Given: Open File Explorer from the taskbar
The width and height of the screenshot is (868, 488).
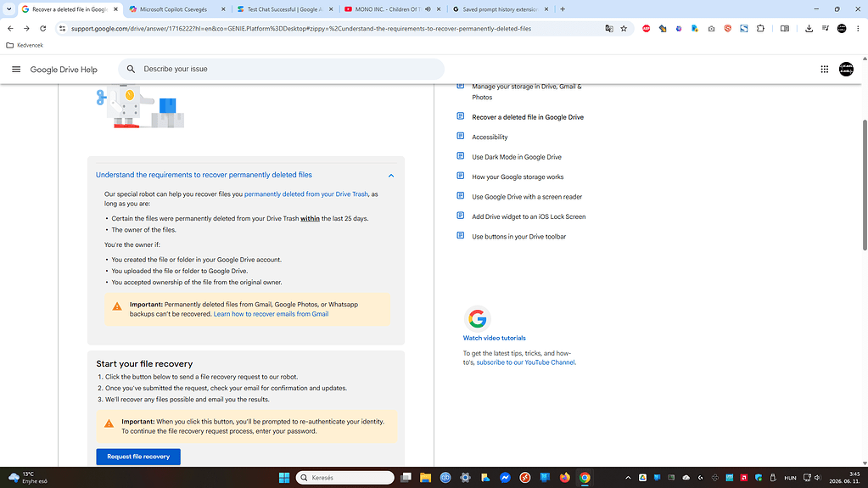Looking at the screenshot, I should click(x=425, y=478).
